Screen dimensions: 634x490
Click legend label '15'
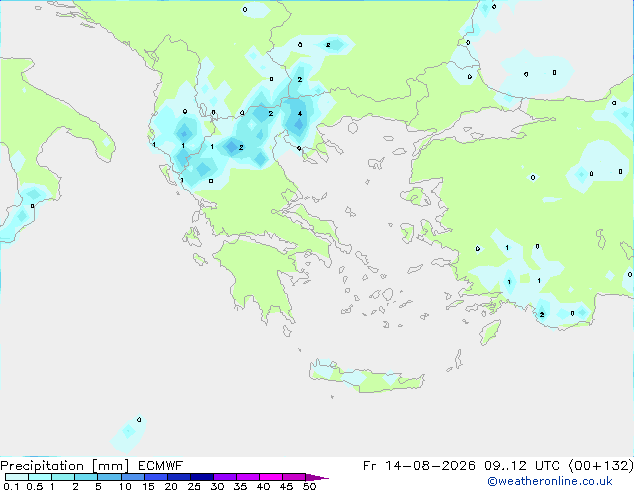tap(148, 486)
